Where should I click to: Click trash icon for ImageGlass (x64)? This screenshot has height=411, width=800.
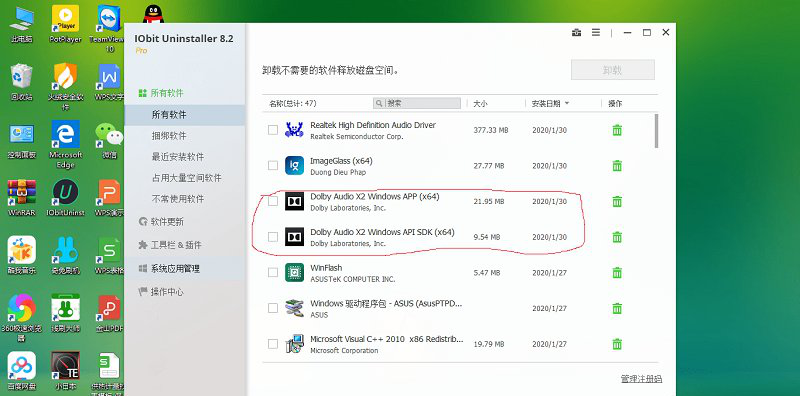tap(617, 166)
